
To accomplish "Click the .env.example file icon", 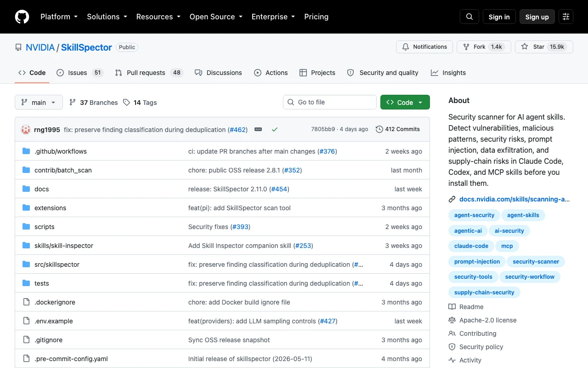I will pos(26,321).
